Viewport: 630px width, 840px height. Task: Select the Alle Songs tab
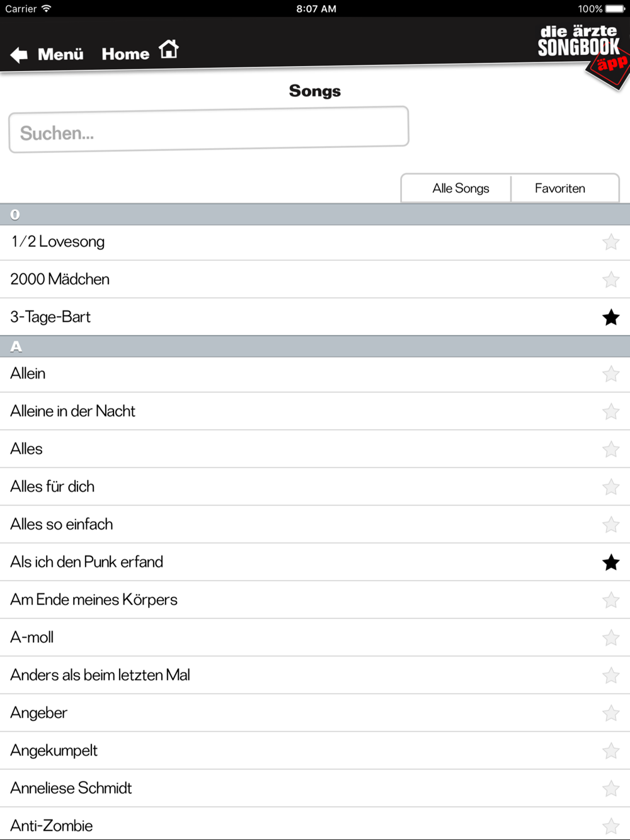point(461,188)
